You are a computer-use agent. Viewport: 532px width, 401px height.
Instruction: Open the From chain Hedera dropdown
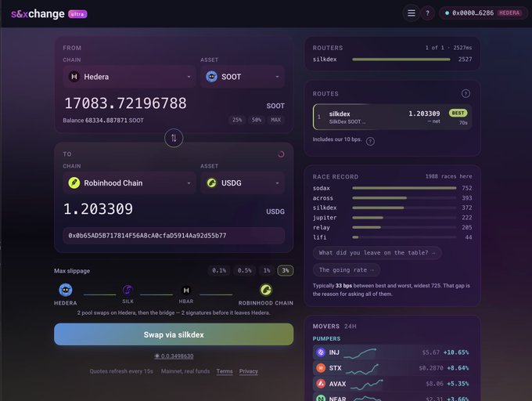point(129,77)
